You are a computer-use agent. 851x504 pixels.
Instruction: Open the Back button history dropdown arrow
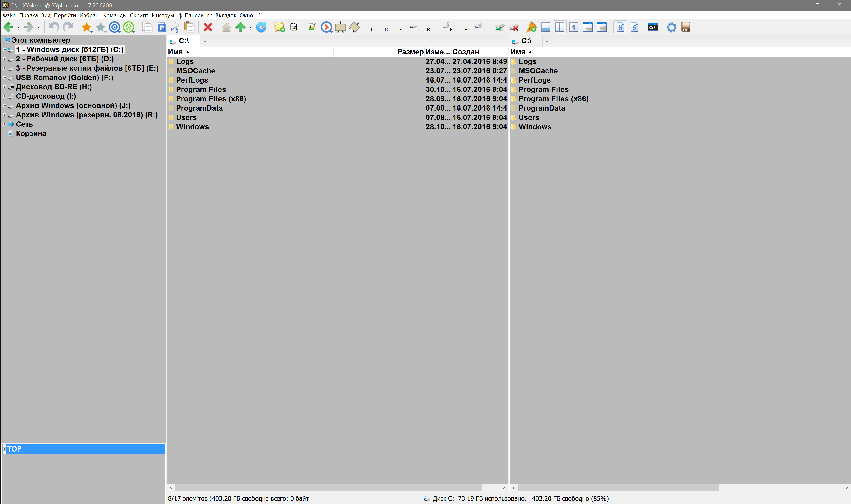click(18, 27)
